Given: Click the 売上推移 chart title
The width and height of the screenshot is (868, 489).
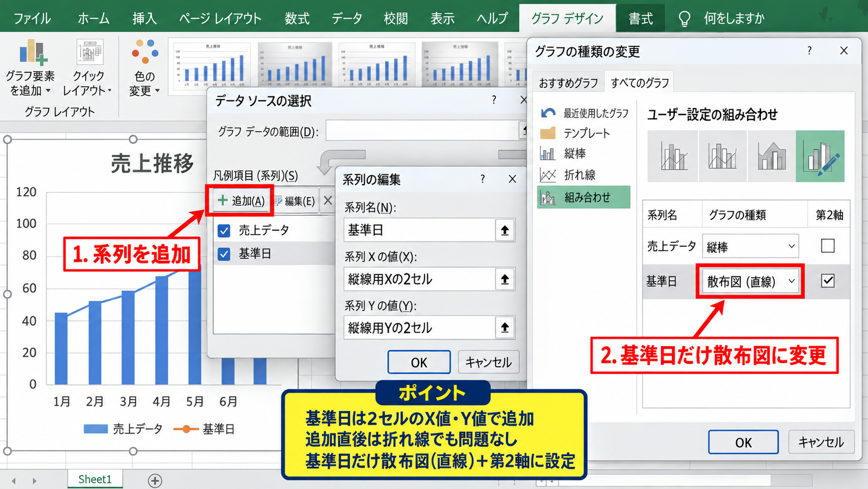Looking at the screenshot, I should point(152,163).
